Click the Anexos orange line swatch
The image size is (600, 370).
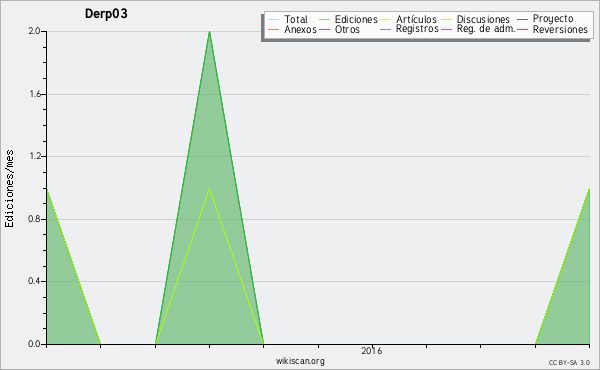pyautogui.click(x=274, y=29)
